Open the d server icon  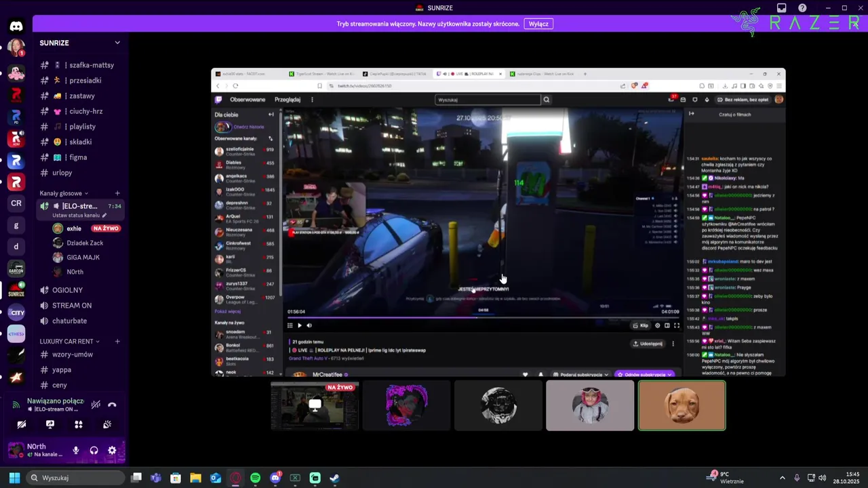(16, 247)
